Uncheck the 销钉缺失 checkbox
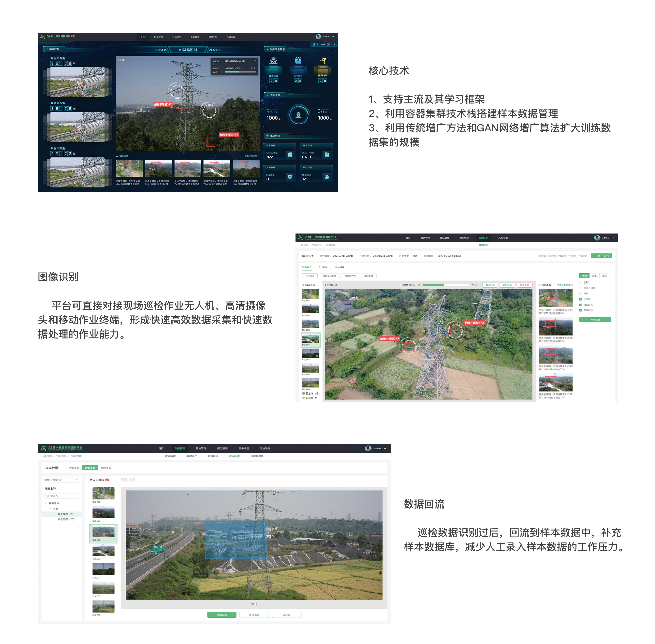Image resolution: width=655 pixels, height=644 pixels. (x=581, y=305)
